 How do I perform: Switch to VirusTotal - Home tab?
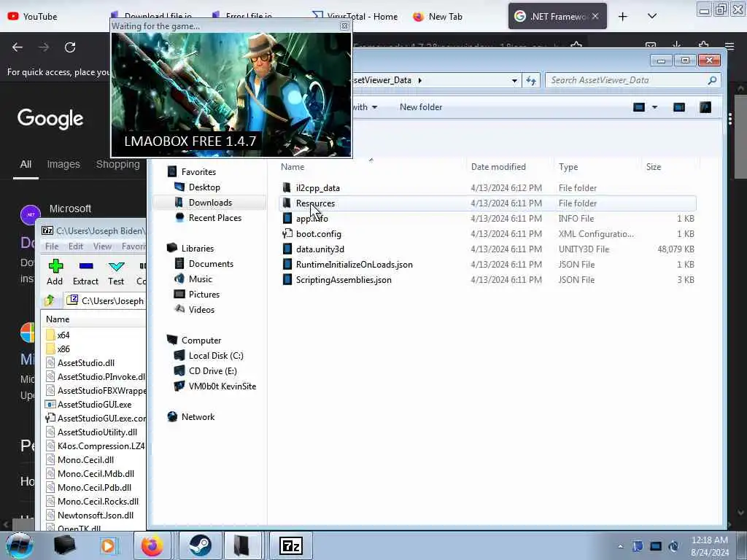click(356, 17)
